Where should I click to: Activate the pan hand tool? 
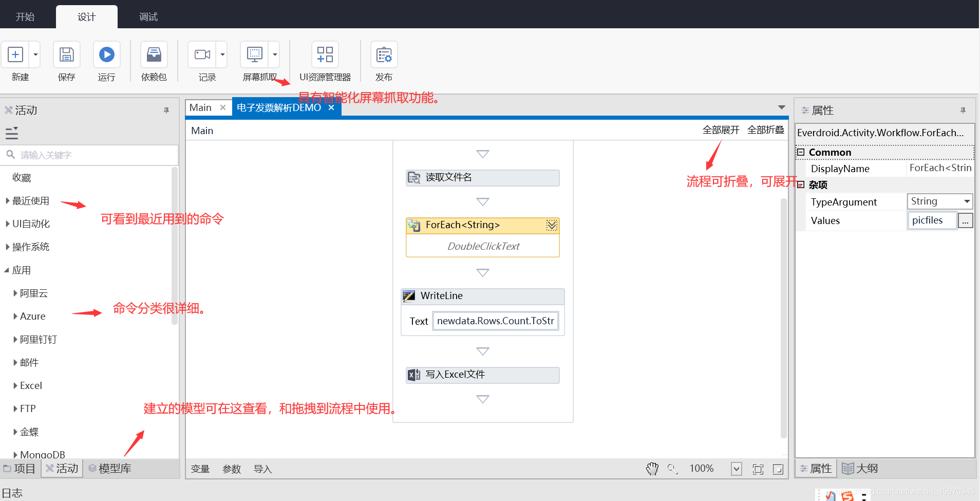point(652,469)
